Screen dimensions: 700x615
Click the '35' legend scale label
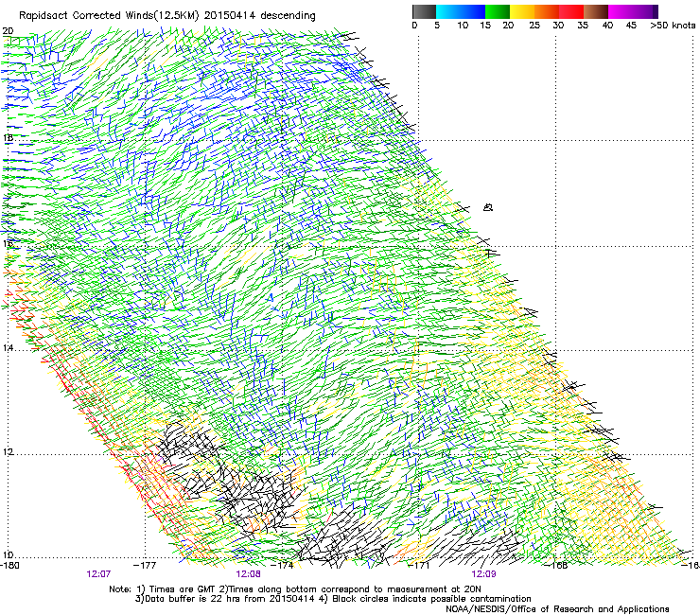[583, 26]
